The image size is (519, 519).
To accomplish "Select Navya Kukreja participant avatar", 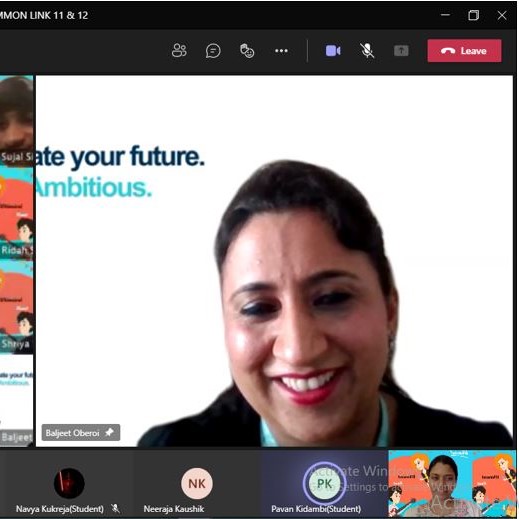I will [x=69, y=483].
